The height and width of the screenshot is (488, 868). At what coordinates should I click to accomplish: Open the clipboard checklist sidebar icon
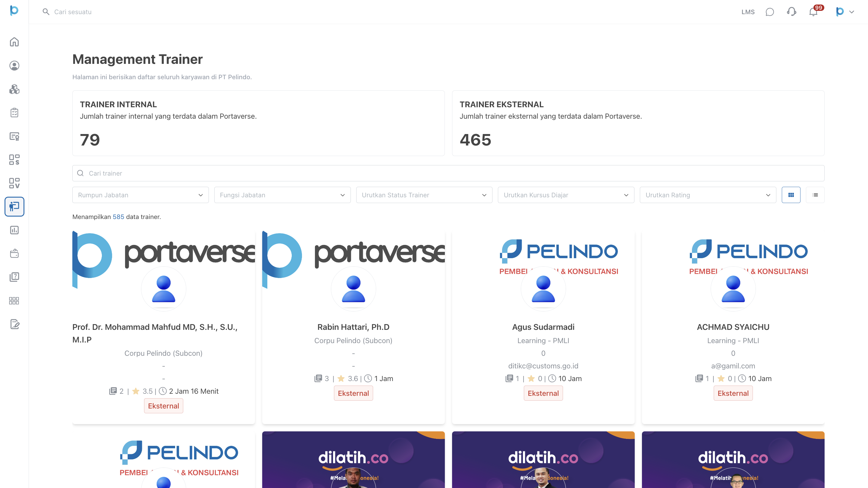tap(14, 112)
